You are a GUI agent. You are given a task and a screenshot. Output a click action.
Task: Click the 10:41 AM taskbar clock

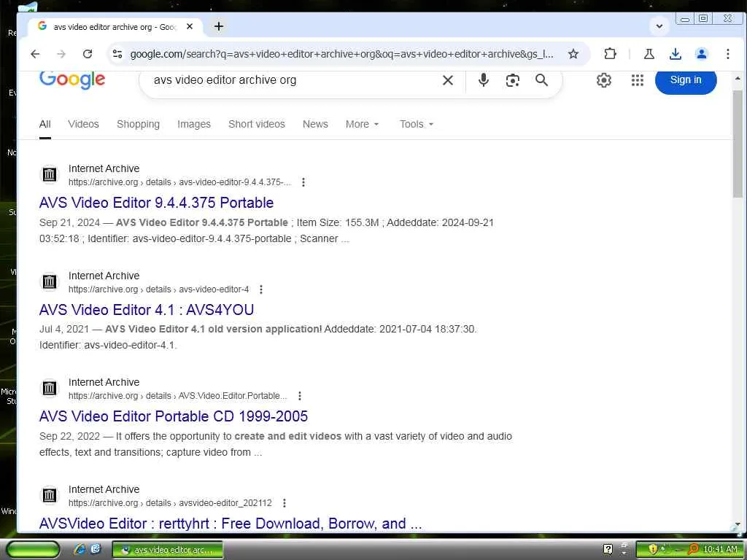tap(720, 549)
